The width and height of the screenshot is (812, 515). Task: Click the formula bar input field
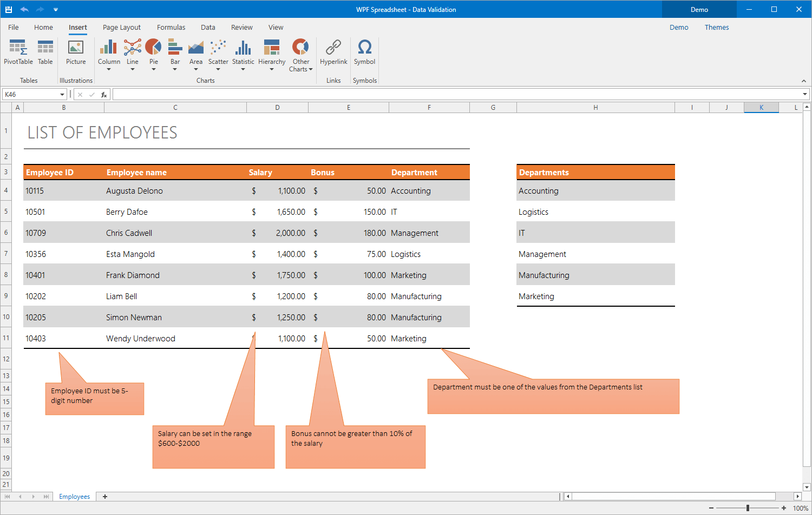[x=455, y=95]
